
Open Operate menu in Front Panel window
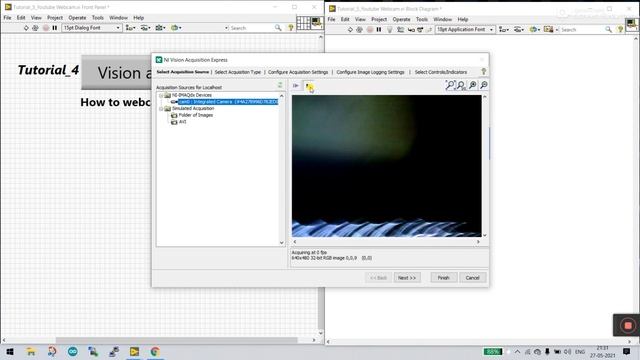click(x=77, y=18)
